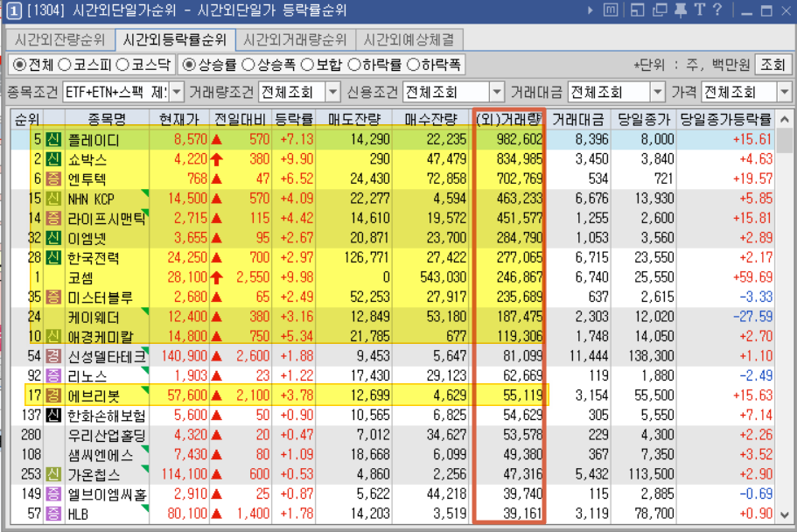Click the 증 badge for 라이프시맨틱
797x532 pixels.
[x=53, y=219]
